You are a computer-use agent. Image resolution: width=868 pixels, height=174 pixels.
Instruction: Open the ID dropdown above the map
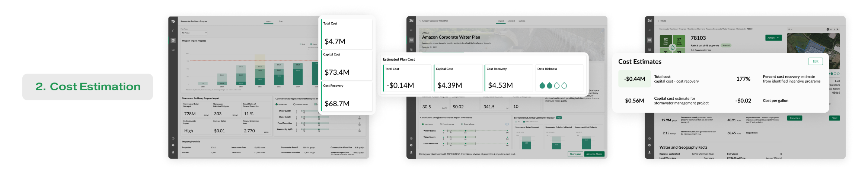(790, 29)
